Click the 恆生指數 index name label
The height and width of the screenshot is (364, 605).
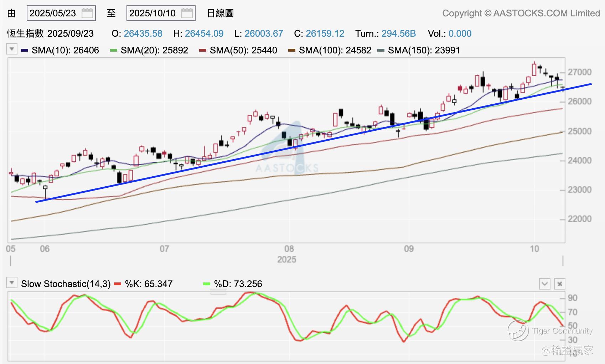[25, 33]
